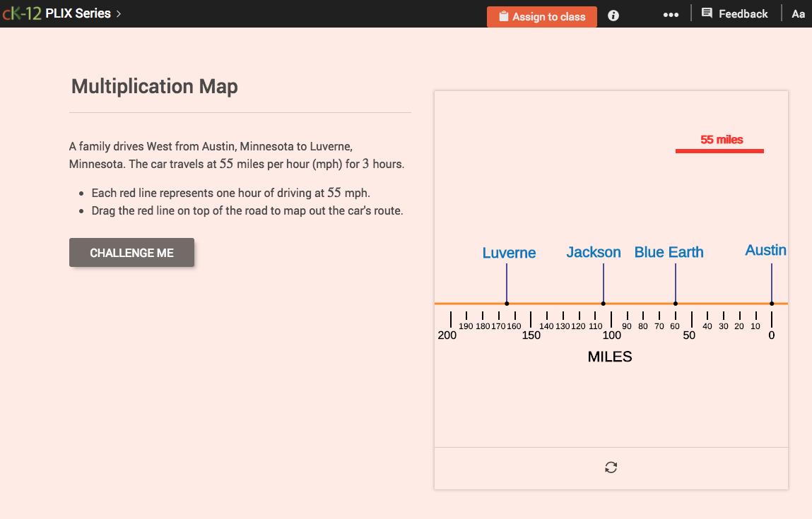Viewport: 812px width, 519px height.
Task: Click the Multiplication Map heading
Action: pyautogui.click(x=154, y=86)
